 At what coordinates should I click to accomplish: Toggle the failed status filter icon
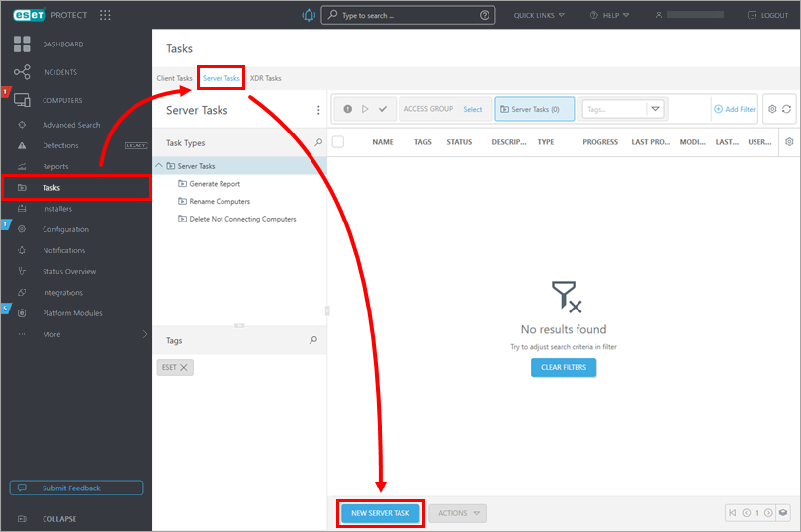click(347, 109)
